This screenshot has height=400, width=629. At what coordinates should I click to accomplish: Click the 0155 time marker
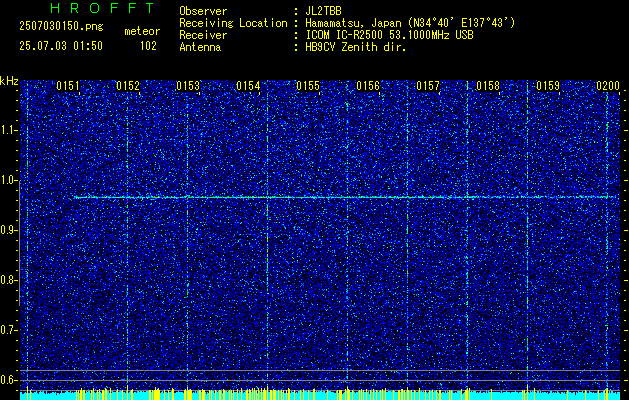pyautogui.click(x=308, y=86)
